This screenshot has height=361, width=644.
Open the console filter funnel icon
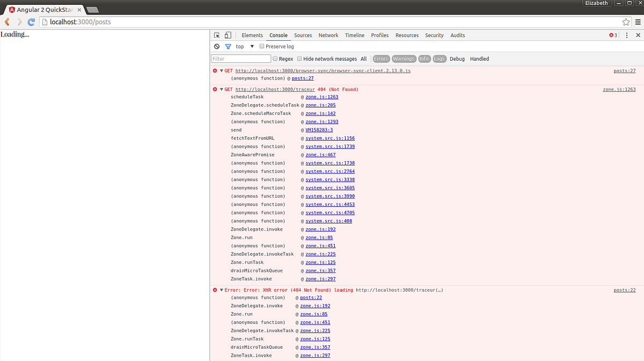(x=227, y=46)
